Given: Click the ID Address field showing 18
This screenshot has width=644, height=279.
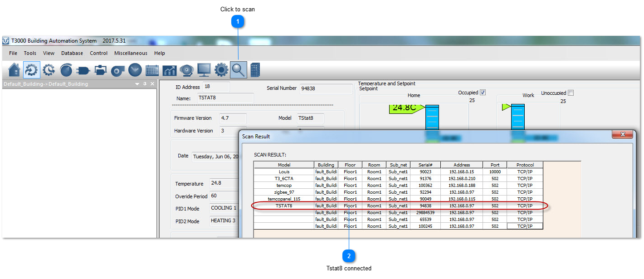Looking at the screenshot, I should coord(216,87).
